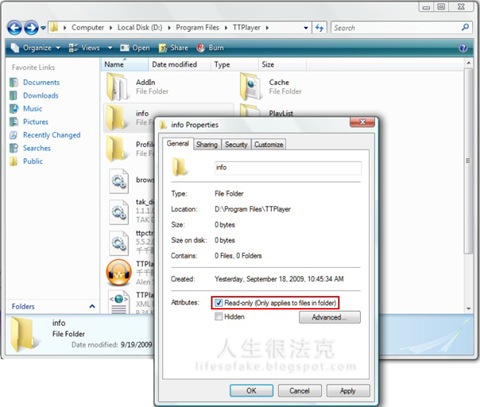Open the address bar history dropdown
This screenshot has height=407, width=480.
[306, 28]
